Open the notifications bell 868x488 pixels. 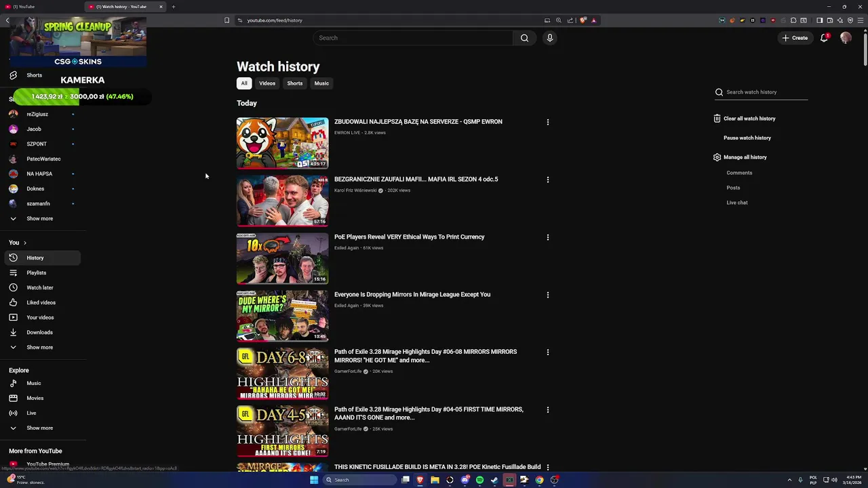tap(824, 38)
